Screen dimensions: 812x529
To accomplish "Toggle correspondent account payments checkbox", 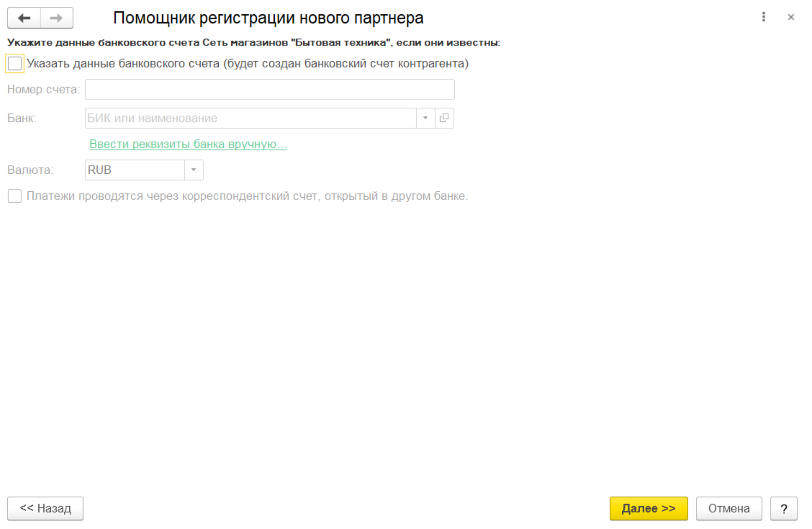I will coord(15,196).
